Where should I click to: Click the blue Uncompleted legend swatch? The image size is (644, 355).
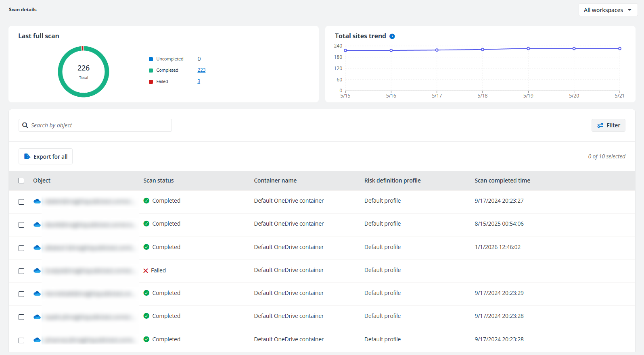click(x=151, y=59)
